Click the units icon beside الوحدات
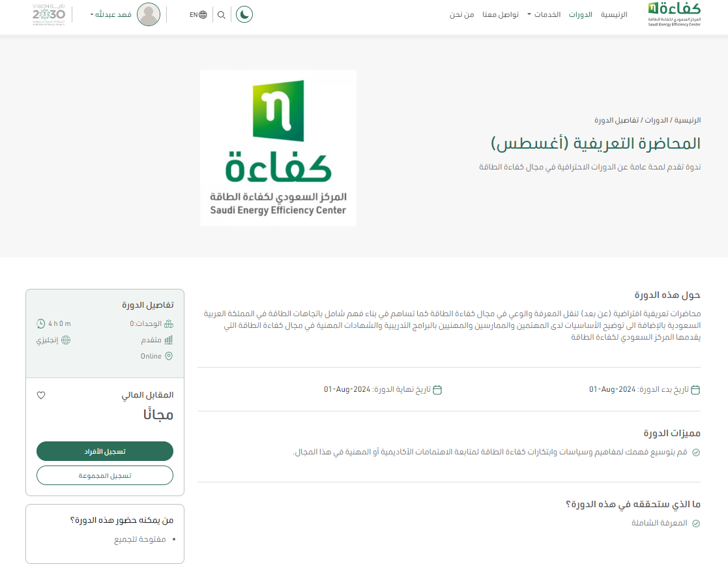 169,324
